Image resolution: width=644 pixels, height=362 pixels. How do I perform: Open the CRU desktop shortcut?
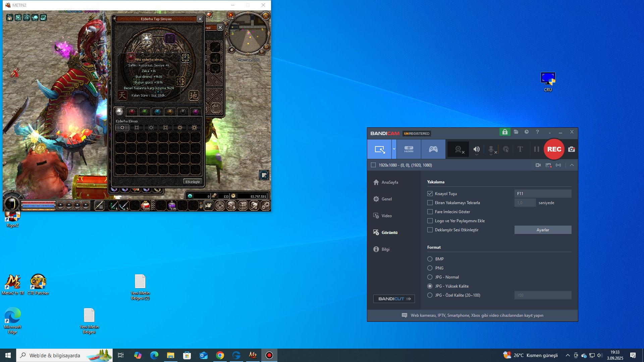click(x=548, y=82)
